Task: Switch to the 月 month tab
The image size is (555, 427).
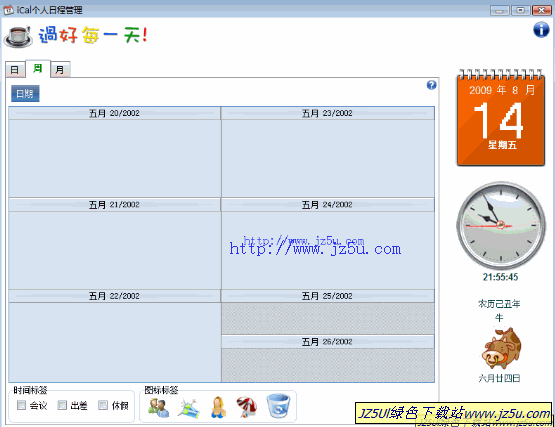Action: (60, 69)
